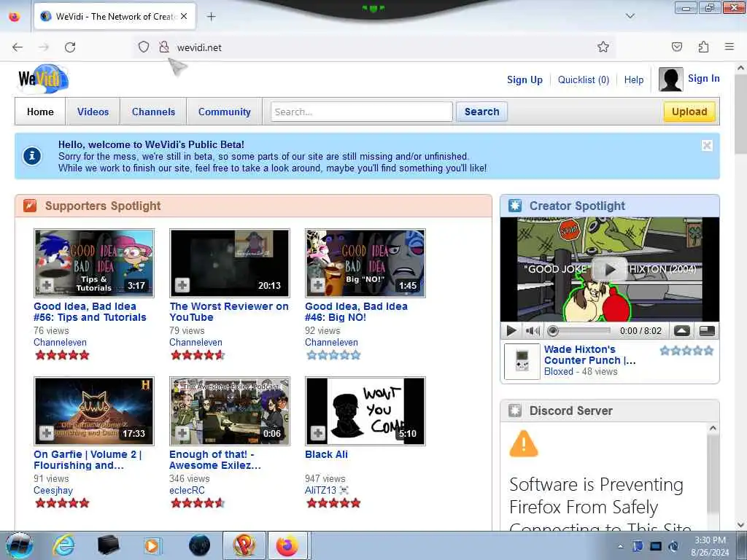This screenshot has height=560, width=747.
Task: Expand the list all tabs chevron
Action: pyautogui.click(x=630, y=16)
